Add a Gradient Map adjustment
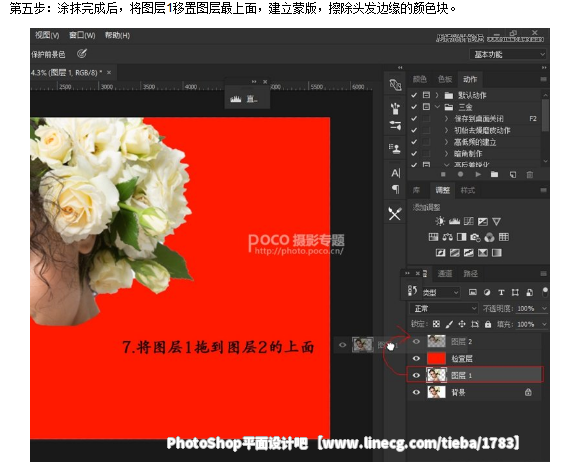This screenshot has height=462, width=575. click(497, 253)
